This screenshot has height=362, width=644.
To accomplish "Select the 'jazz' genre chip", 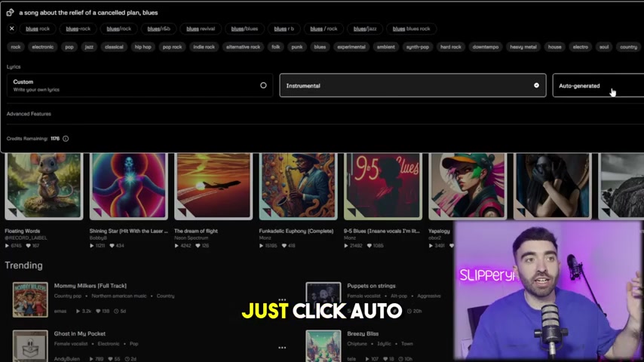I will [x=89, y=47].
